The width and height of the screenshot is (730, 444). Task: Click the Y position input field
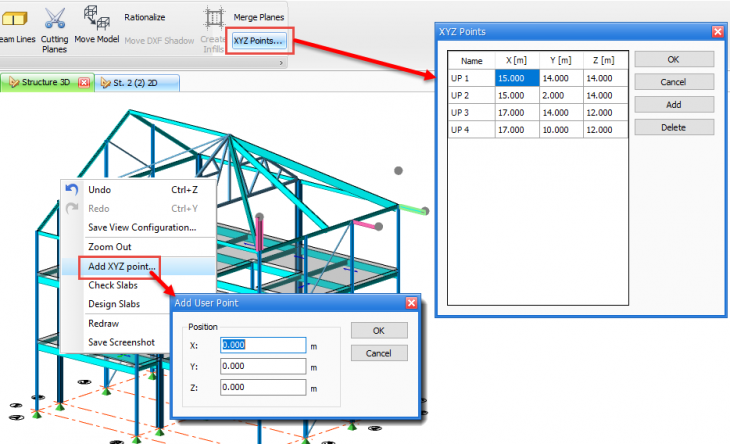click(x=263, y=366)
